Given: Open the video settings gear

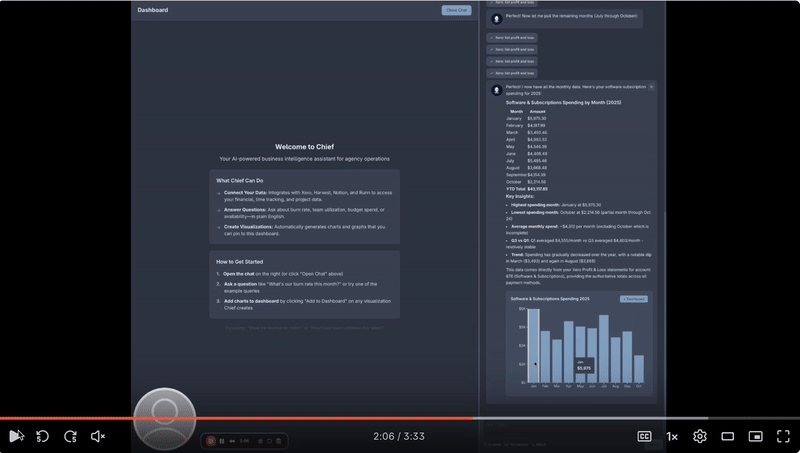Looking at the screenshot, I should click(x=700, y=436).
